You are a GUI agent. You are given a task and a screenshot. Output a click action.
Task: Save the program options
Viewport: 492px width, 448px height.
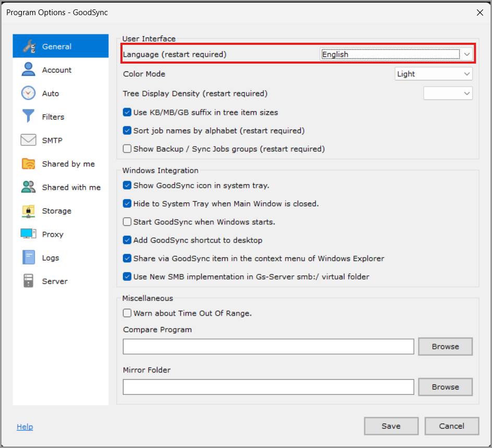(391, 426)
